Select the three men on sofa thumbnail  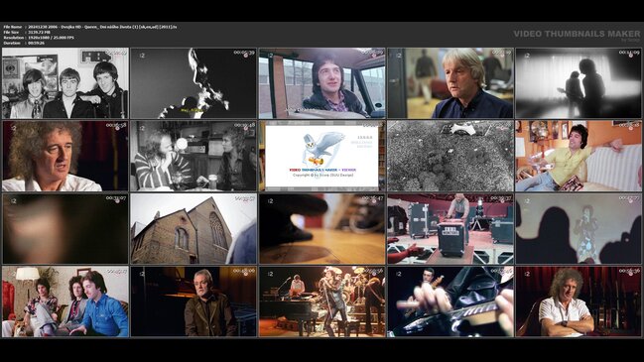point(65,302)
